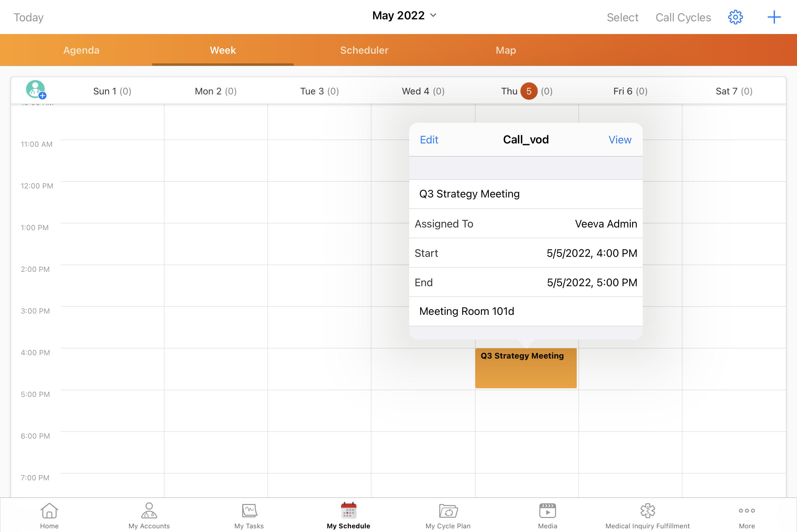Open Medical Inquiry Fulfillment icon
797x532 pixels.
tap(647, 515)
